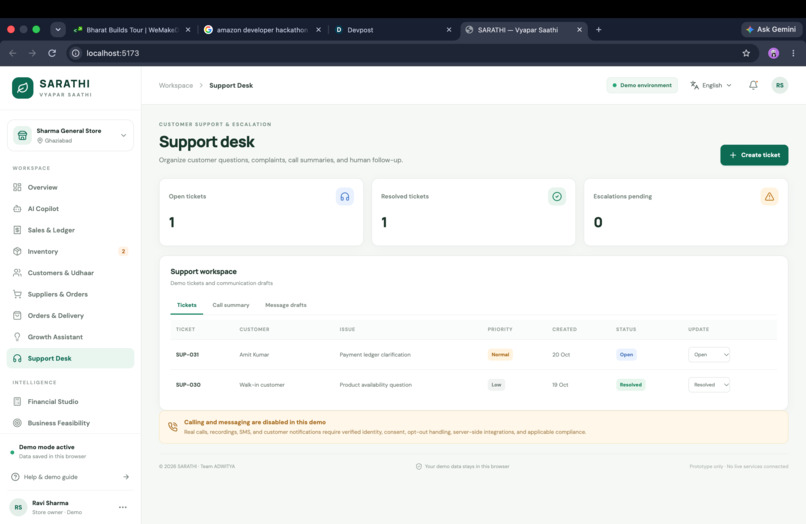This screenshot has width=806, height=524.
Task: Click the checkmark icon on Resolved tickets card
Action: pos(557,196)
